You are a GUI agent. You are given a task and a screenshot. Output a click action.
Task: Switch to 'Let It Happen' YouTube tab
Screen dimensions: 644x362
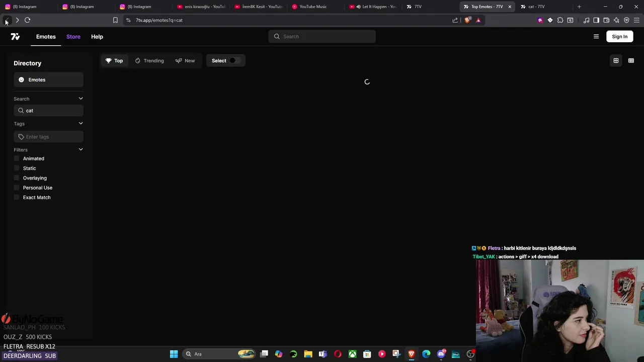(x=374, y=7)
